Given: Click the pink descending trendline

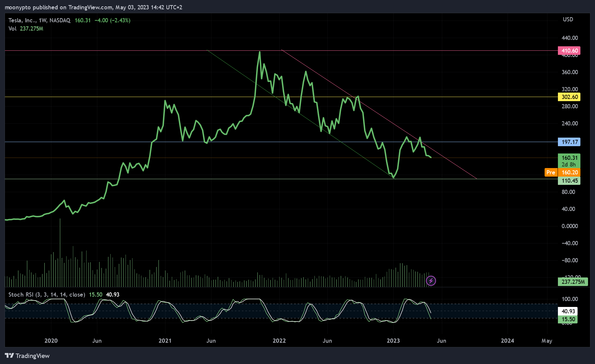Looking at the screenshot, I should 379,114.
